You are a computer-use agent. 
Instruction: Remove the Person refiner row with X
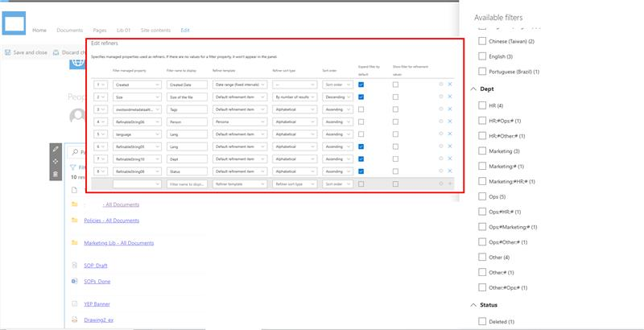point(450,121)
